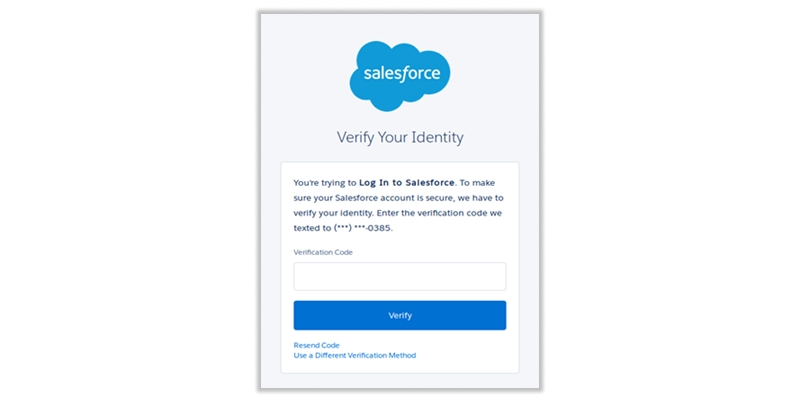Click the Resend Code link
This screenshot has height=402, width=800.
316,345
